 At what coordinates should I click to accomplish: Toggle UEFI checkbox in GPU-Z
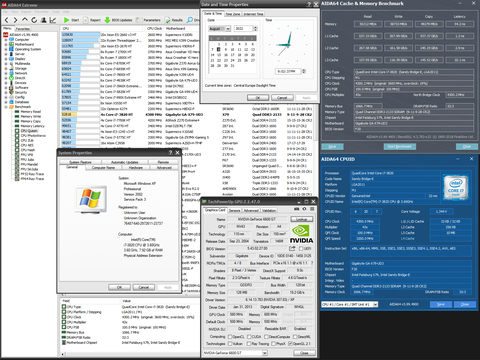coord(301,249)
